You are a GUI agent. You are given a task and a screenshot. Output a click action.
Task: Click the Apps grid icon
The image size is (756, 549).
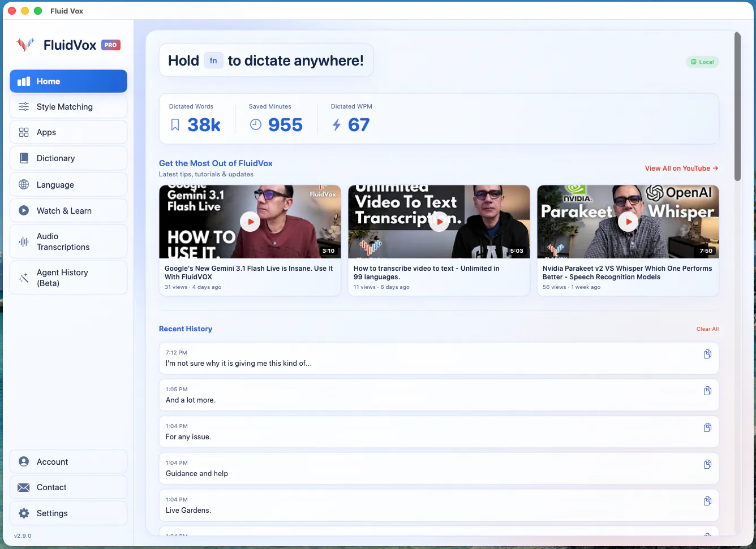(24, 132)
